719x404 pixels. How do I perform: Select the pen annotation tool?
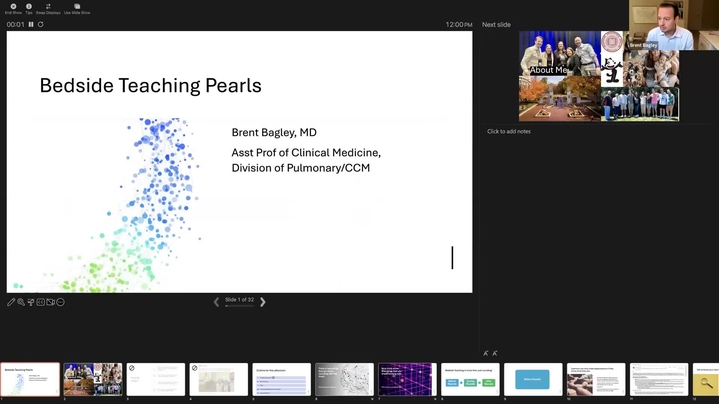tap(11, 302)
